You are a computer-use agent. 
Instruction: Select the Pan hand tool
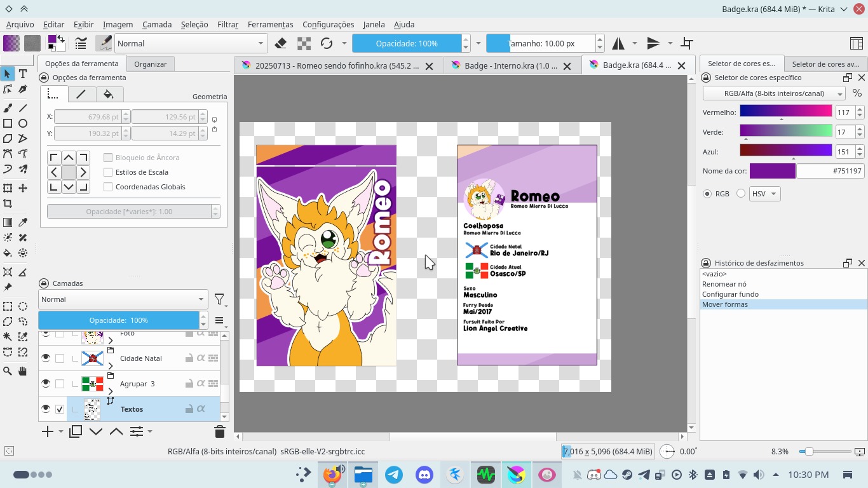[23, 371]
